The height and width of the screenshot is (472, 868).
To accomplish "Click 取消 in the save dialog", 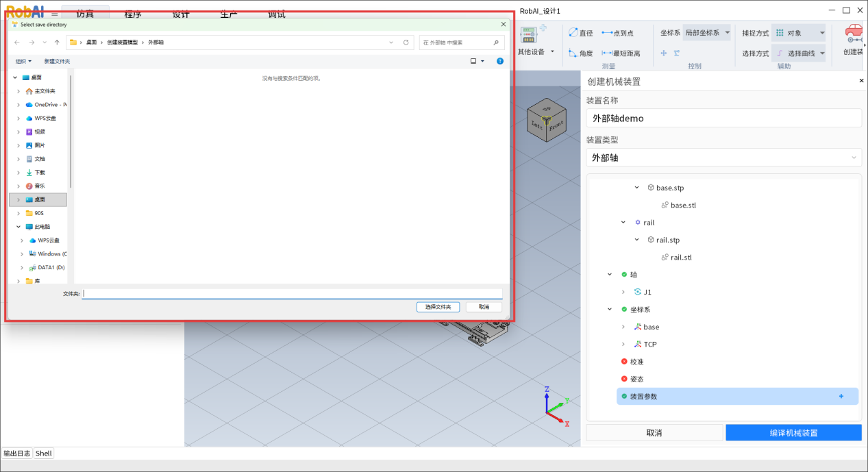I will point(484,307).
